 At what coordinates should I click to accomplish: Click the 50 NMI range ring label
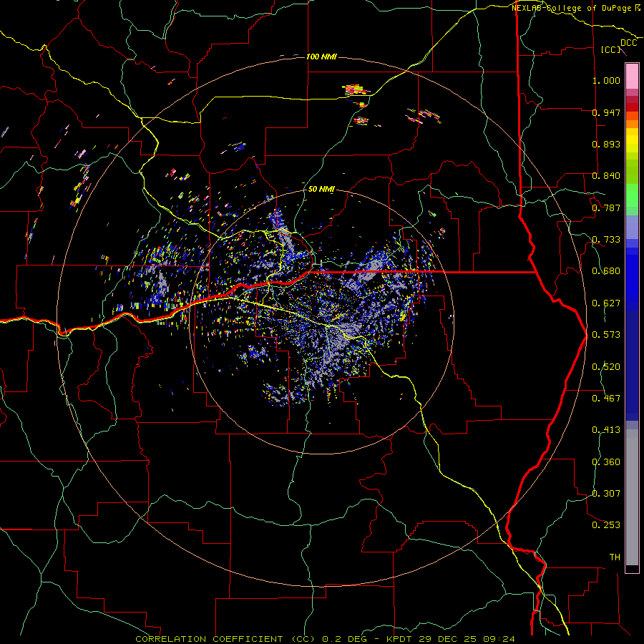click(x=321, y=189)
